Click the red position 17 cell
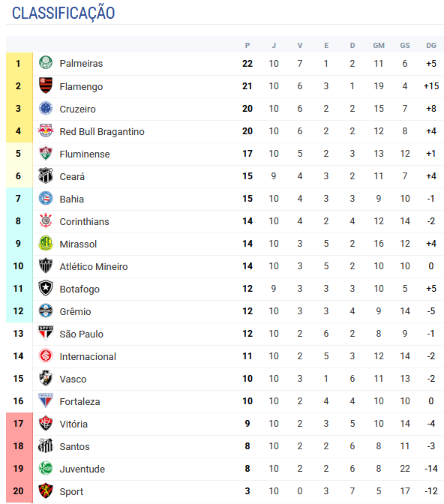 pyautogui.click(x=19, y=424)
